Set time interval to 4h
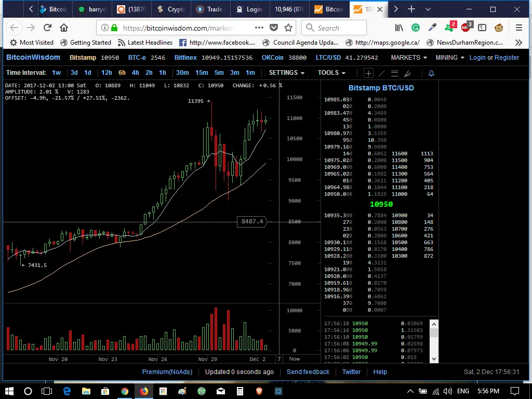Image resolution: width=532 pixels, height=399 pixels. [136, 73]
